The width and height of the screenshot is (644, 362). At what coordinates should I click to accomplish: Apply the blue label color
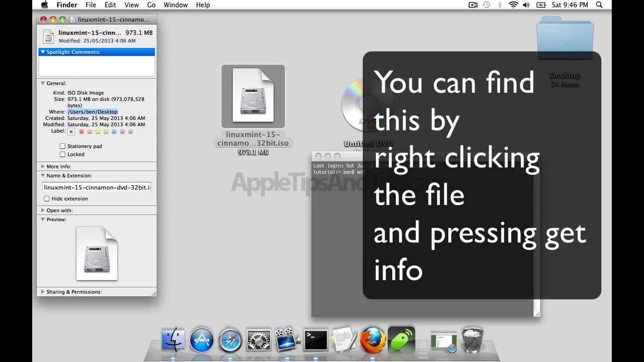click(114, 132)
